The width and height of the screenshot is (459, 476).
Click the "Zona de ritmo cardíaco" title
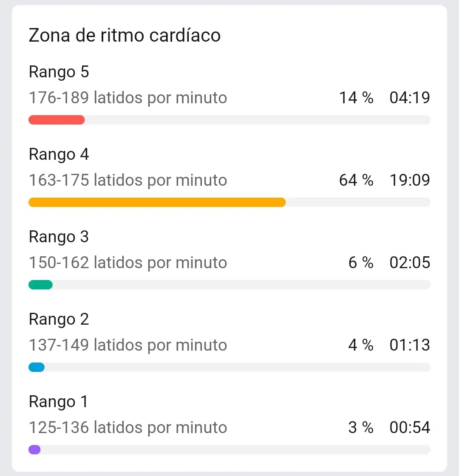[x=125, y=35]
